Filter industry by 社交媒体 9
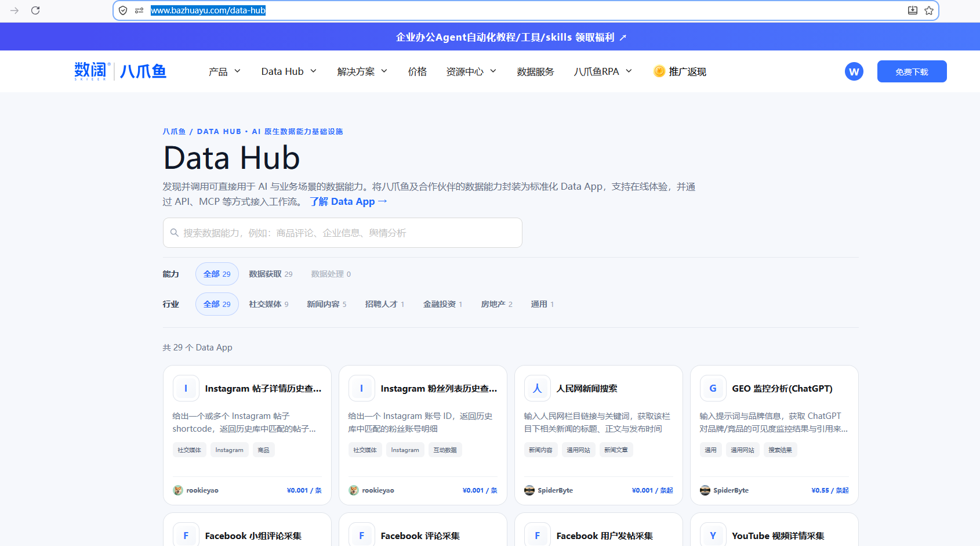The image size is (980, 546). pyautogui.click(x=268, y=304)
